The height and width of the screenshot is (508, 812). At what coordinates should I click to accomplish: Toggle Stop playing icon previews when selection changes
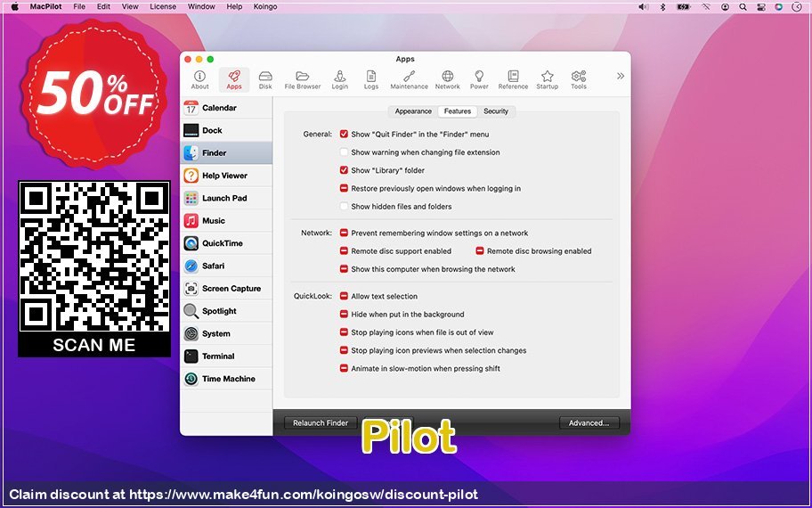pyautogui.click(x=344, y=350)
